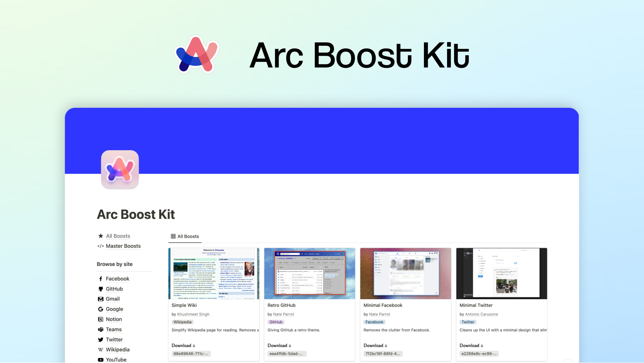Image resolution: width=644 pixels, height=363 pixels.
Task: Click the Arc Boost Kit page title
Action: [136, 215]
